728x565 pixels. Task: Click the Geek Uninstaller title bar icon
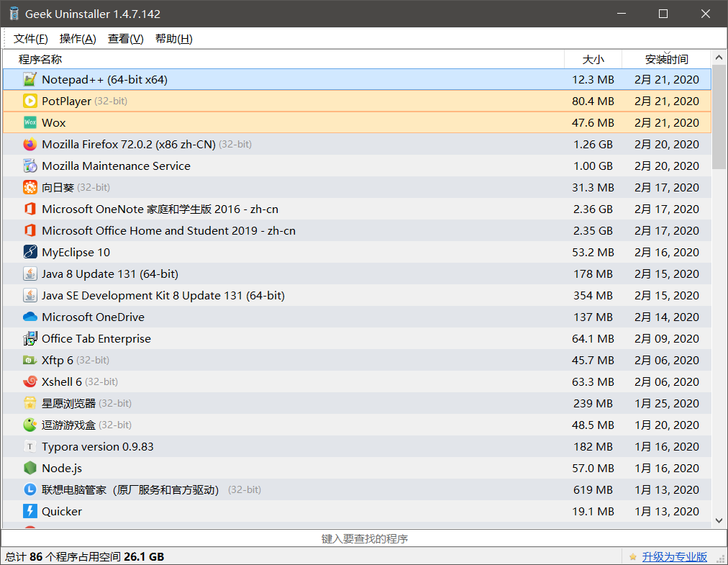click(x=14, y=14)
